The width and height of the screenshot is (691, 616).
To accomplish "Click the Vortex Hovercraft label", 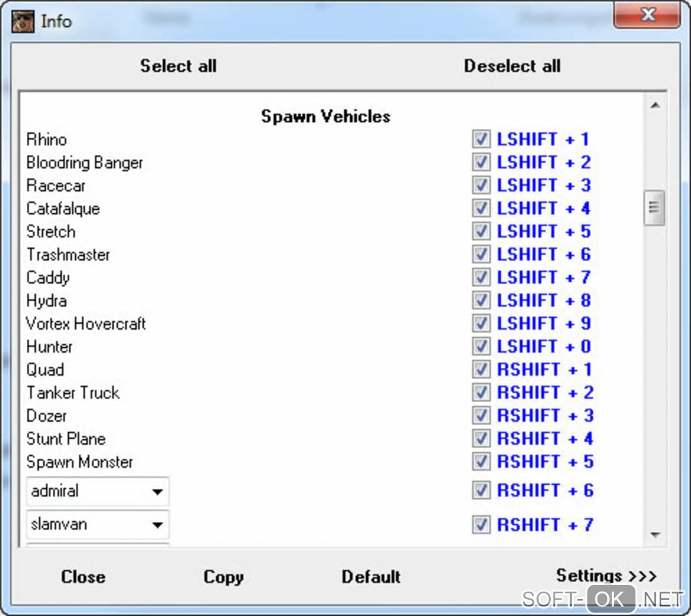I will [86, 324].
